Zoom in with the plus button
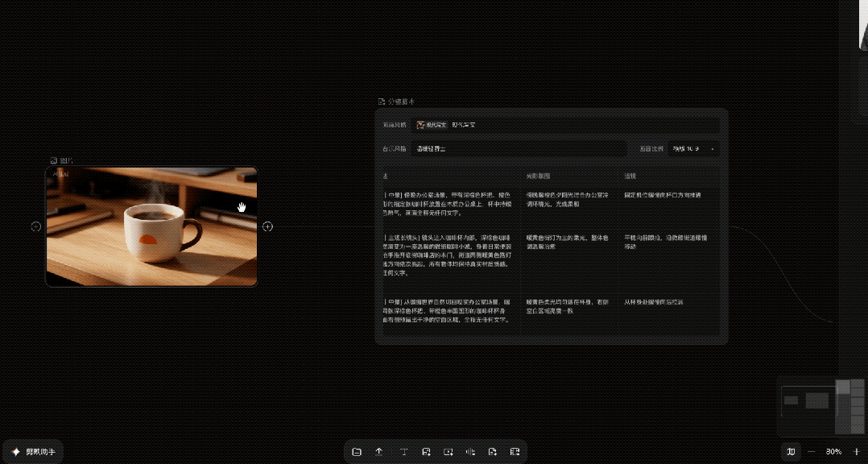The height and width of the screenshot is (464, 868). pyautogui.click(x=858, y=452)
